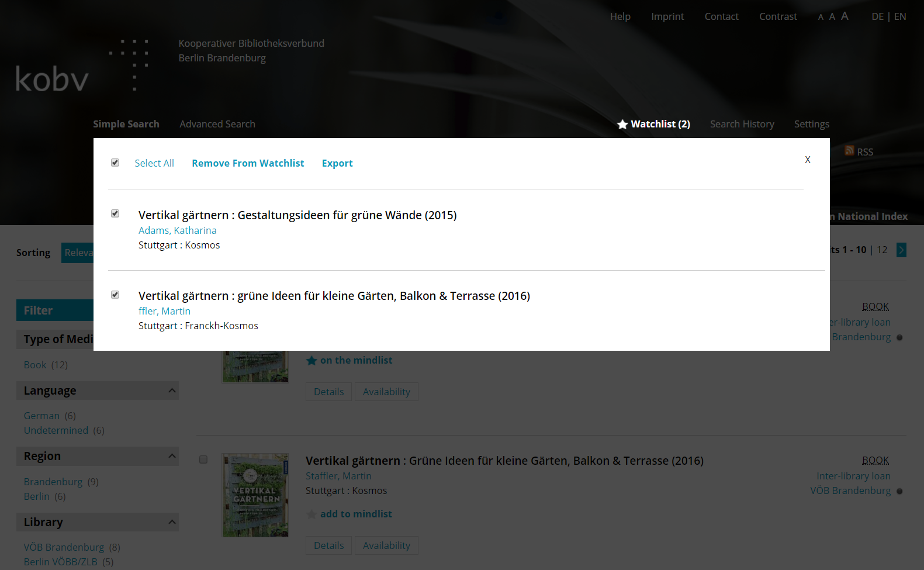Image resolution: width=924 pixels, height=570 pixels.
Task: Go to next results page arrow
Action: point(901,250)
